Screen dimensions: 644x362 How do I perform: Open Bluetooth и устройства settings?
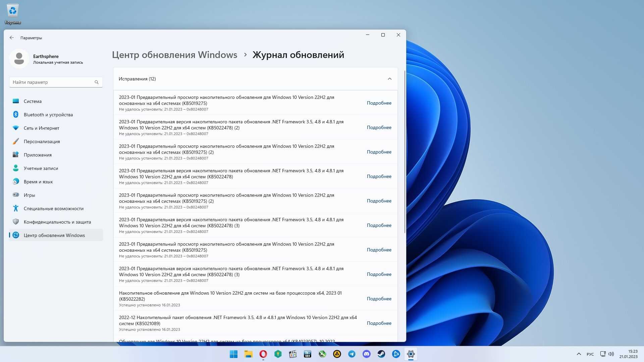(x=56, y=115)
